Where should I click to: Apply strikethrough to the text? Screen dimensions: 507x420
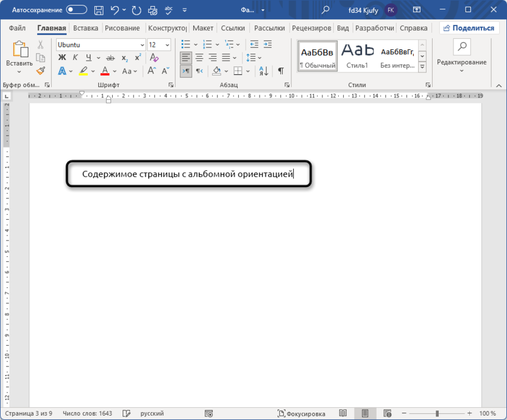(x=110, y=58)
